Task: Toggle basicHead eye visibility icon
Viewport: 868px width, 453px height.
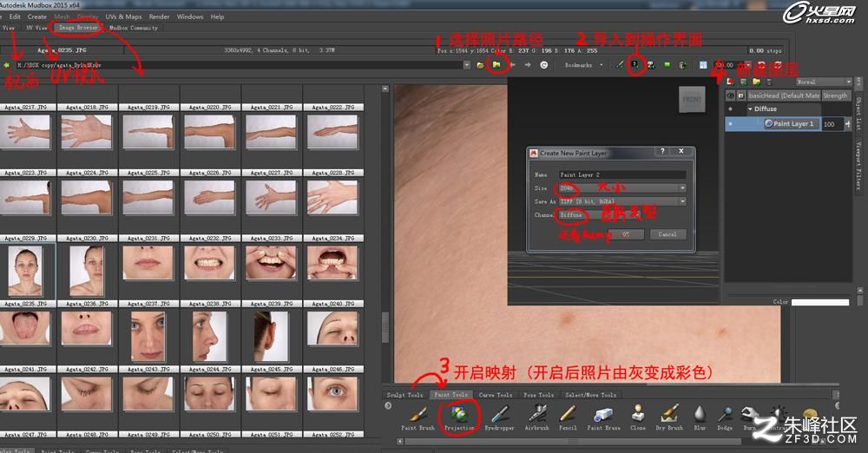Action: (x=730, y=95)
